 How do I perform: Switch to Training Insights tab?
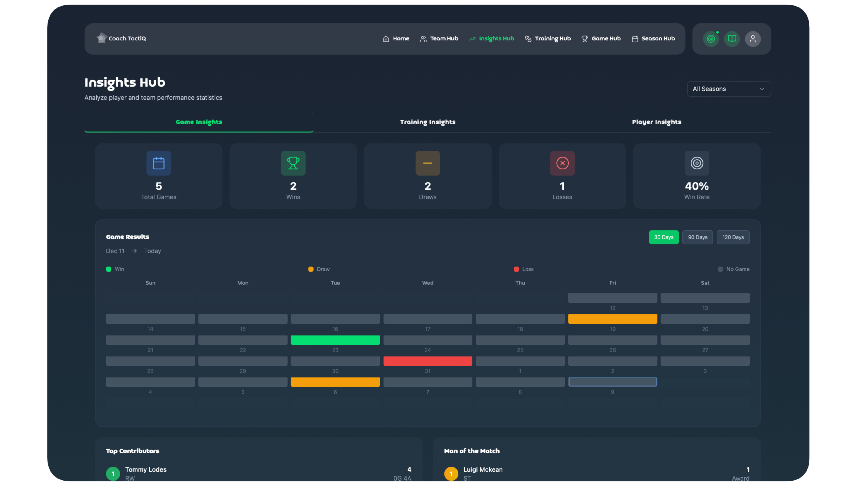427,122
